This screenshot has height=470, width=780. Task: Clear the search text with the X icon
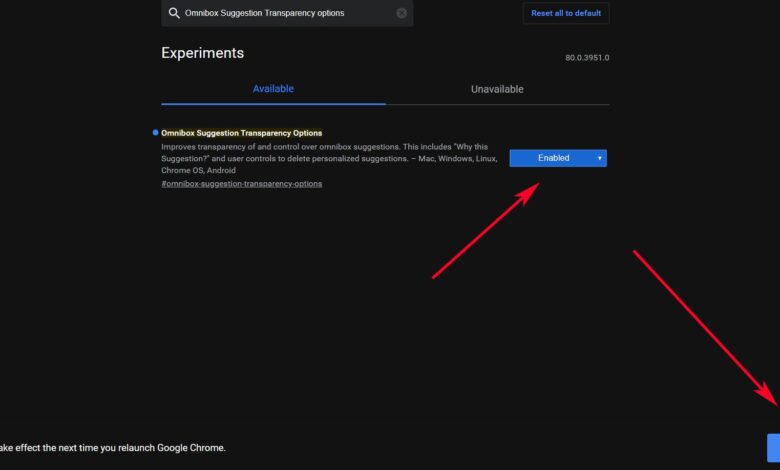[402, 13]
